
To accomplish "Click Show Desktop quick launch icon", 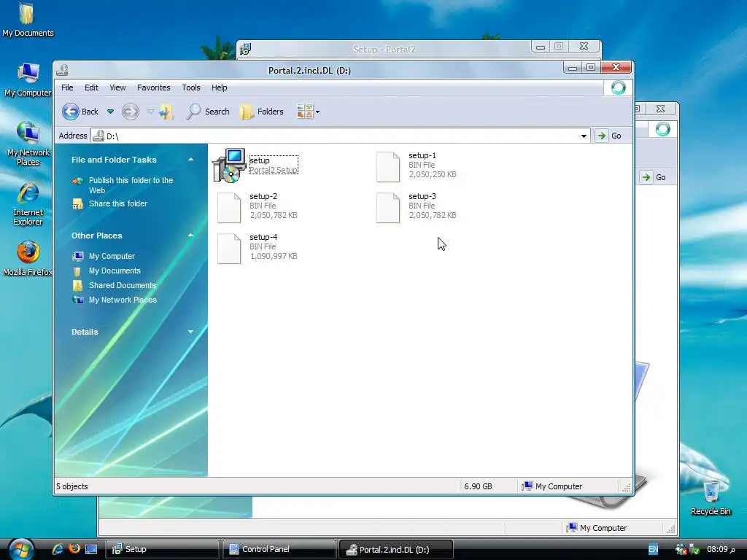I will [x=91, y=549].
